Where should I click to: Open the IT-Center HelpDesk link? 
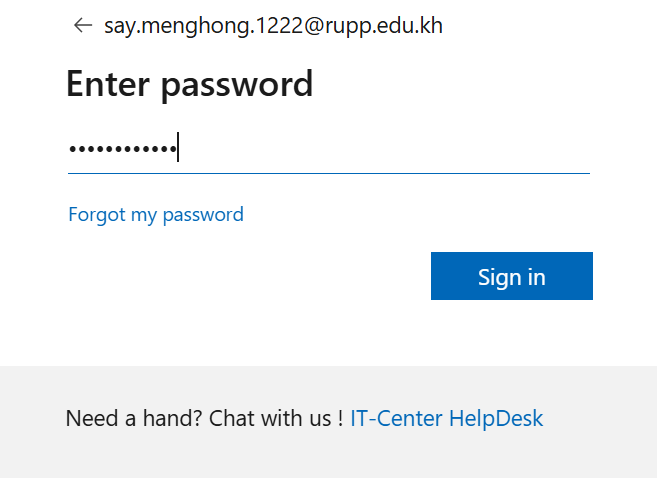446,418
